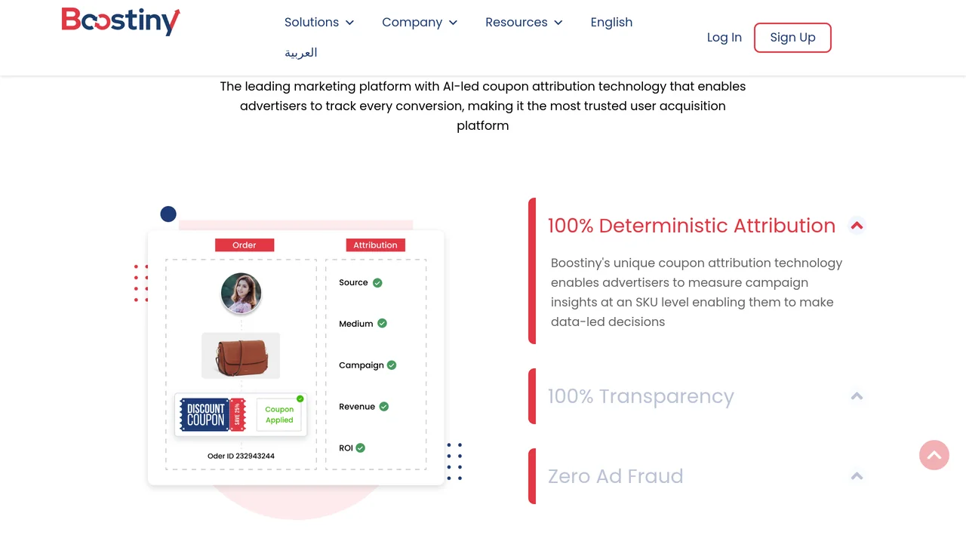Expand the Zero Ad Fraud section chevron

(x=857, y=475)
